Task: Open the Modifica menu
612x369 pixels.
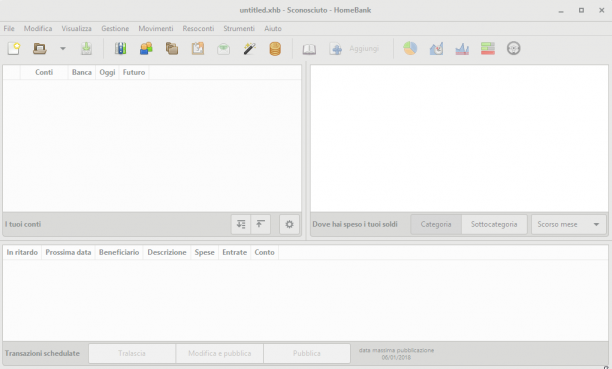Action: (38, 29)
